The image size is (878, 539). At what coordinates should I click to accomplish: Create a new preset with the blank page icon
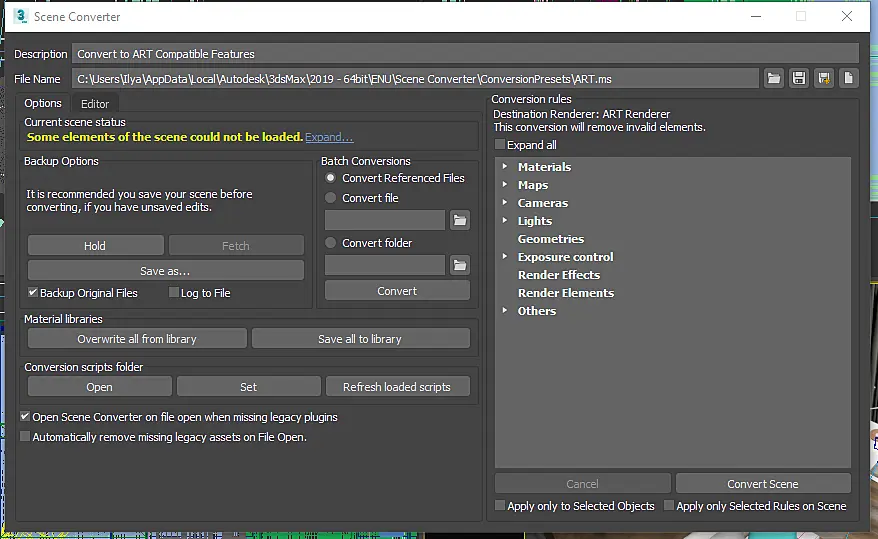pyautogui.click(x=848, y=78)
